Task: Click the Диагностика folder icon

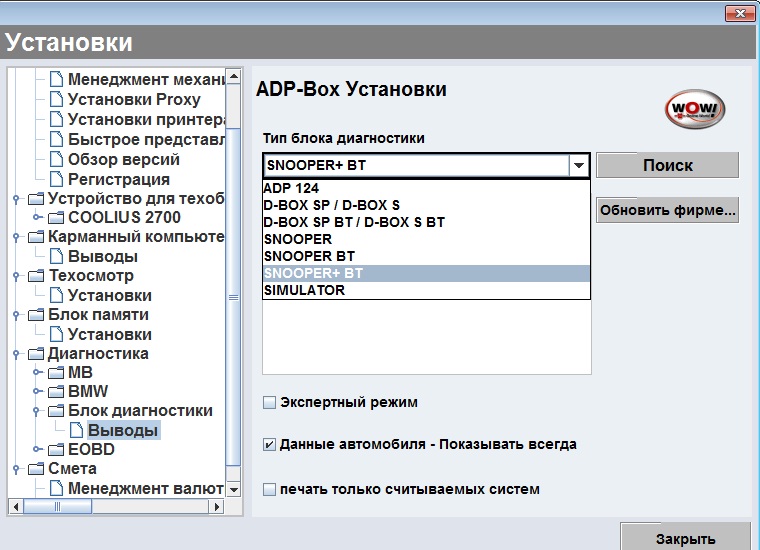Action: click(36, 354)
